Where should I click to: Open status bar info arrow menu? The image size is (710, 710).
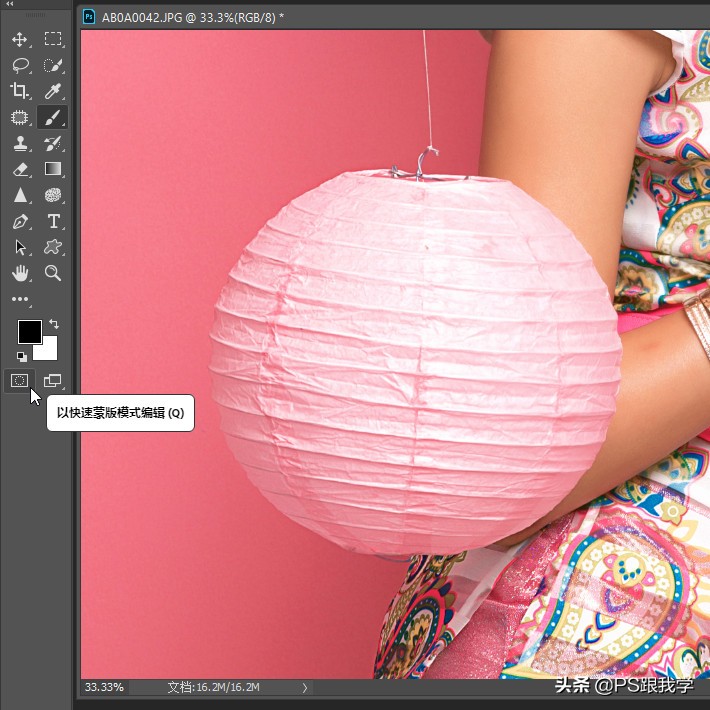305,688
